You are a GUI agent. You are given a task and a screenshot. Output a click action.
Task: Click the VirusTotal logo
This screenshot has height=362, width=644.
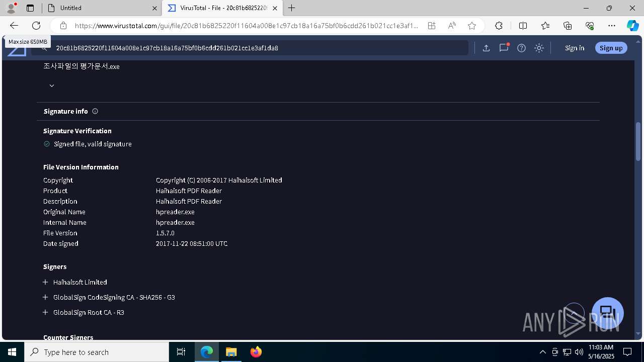click(17, 49)
